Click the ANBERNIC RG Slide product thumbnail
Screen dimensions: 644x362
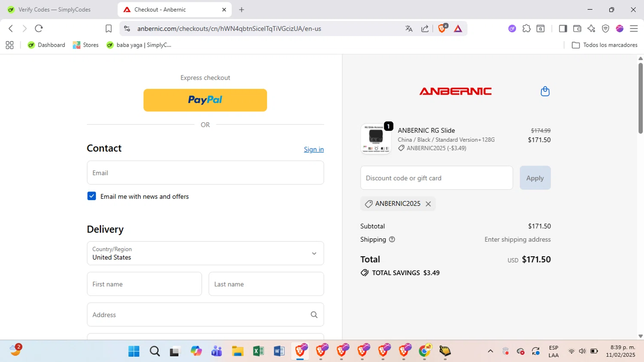click(x=376, y=139)
